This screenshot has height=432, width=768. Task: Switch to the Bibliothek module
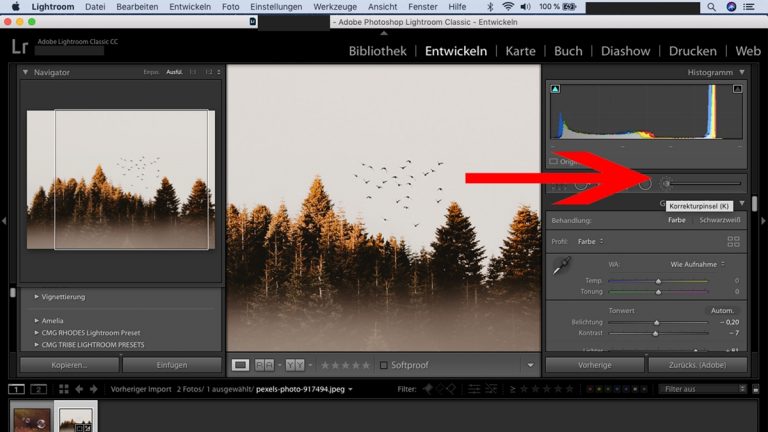(x=377, y=51)
